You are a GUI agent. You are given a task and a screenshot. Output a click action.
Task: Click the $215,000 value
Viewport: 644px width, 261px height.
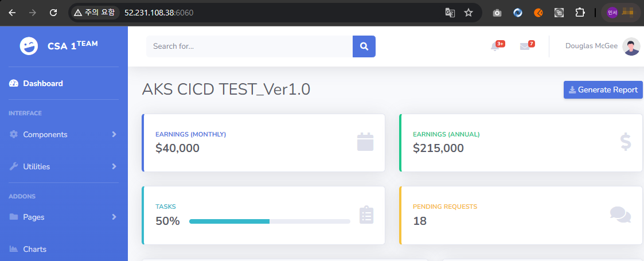[438, 148]
